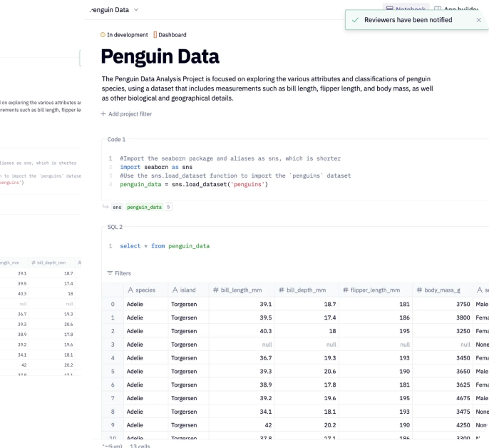The height and width of the screenshot is (448, 489).
Task: Click the bill_length_mm number-type icon
Action: coord(215,290)
